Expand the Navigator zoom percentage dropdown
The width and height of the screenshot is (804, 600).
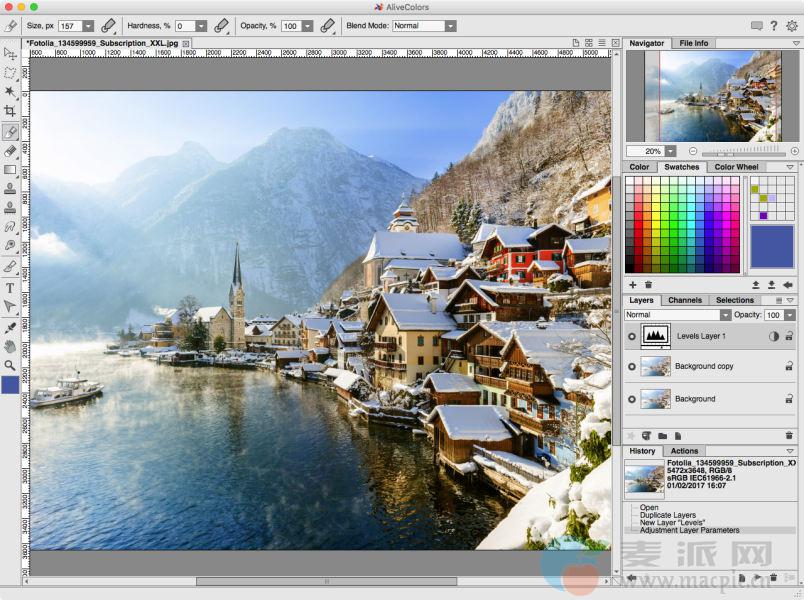(x=670, y=151)
